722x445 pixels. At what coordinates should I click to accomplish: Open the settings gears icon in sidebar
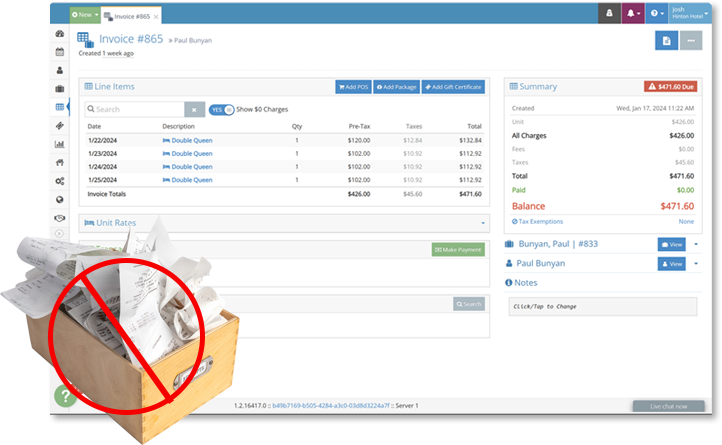[60, 181]
